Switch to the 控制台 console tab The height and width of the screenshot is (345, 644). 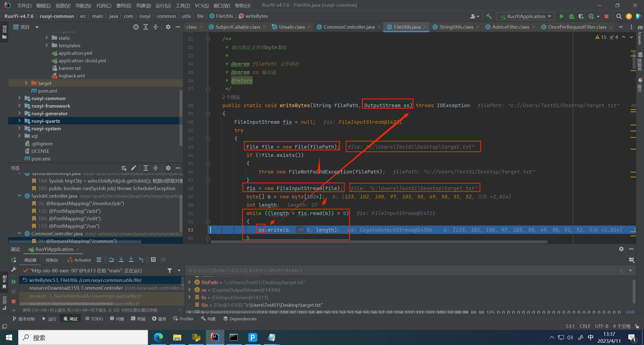[52, 260]
